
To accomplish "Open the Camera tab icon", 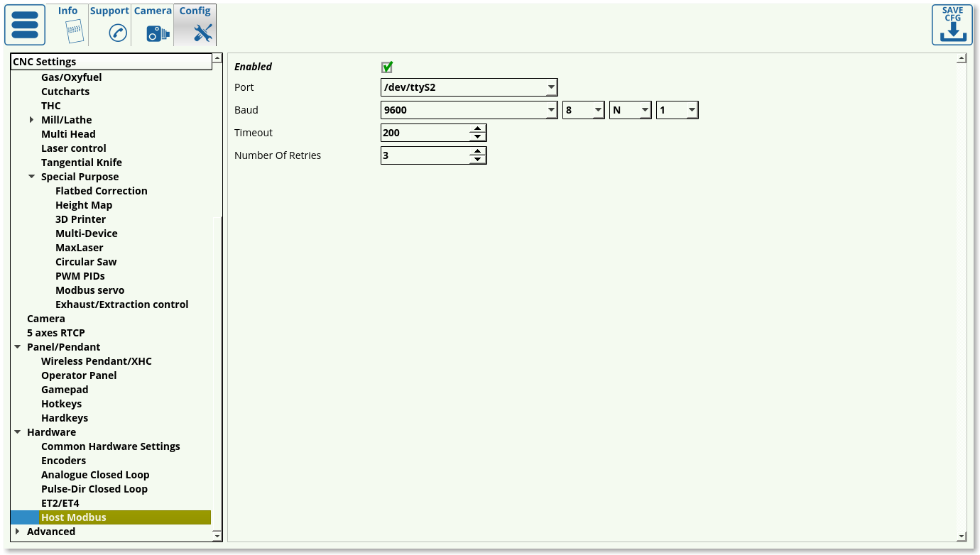I will coord(158,33).
